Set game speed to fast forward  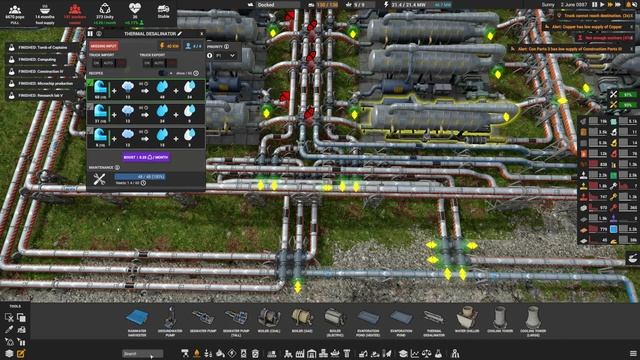(x=611, y=4)
